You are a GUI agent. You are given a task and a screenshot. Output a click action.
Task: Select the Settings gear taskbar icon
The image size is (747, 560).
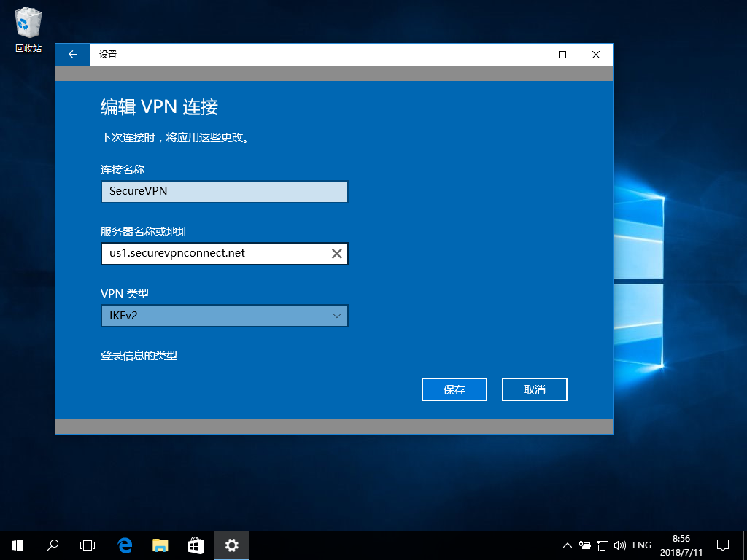tap(231, 545)
